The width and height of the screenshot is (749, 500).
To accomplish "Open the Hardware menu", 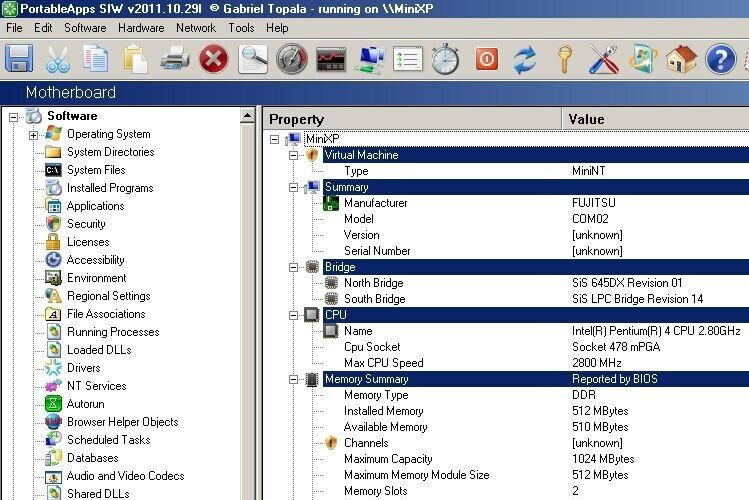I will (x=141, y=28).
